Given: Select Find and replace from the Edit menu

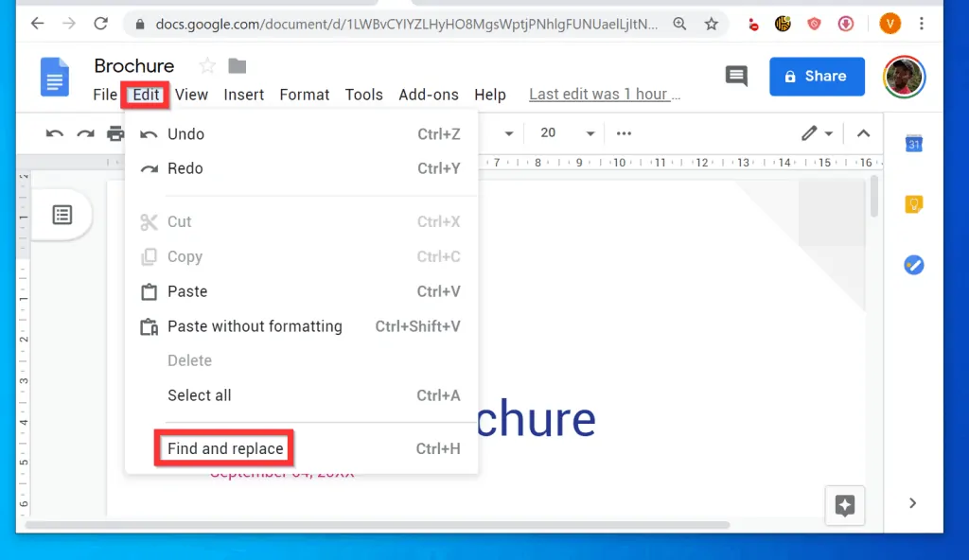Looking at the screenshot, I should (223, 448).
